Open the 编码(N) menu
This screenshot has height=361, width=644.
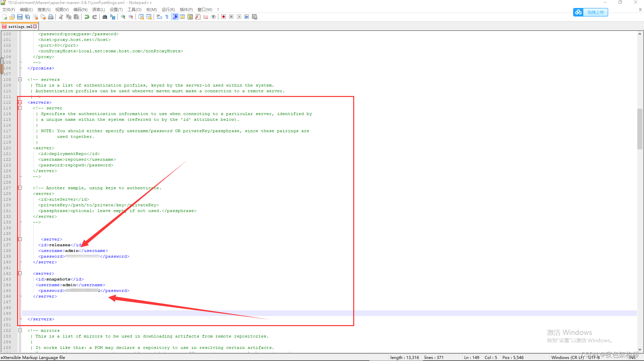tap(80, 10)
